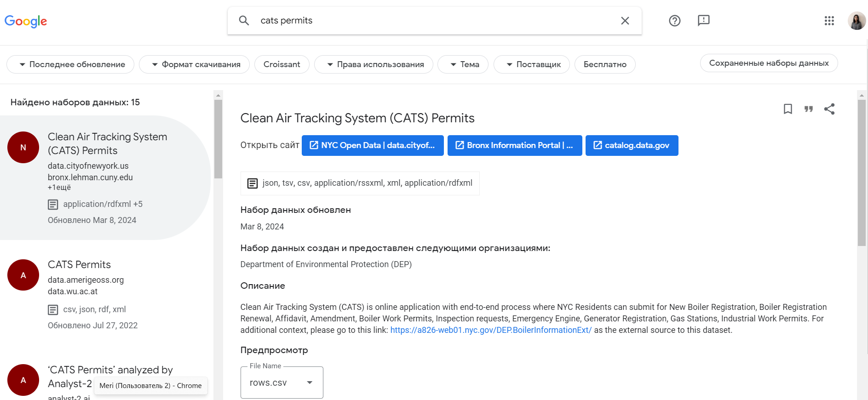The width and height of the screenshot is (868, 400).
Task: Click the search magnifier icon
Action: click(244, 21)
